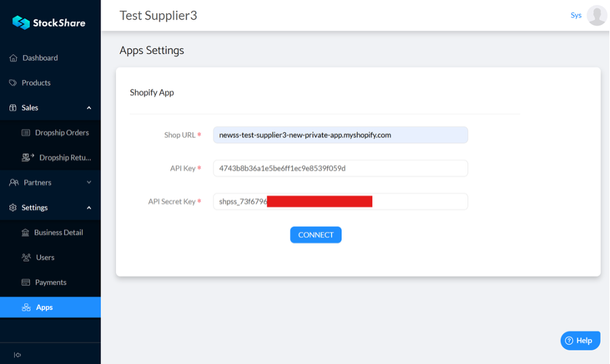Click the Business Detail bank icon
This screenshot has width=610, height=364.
26,233
